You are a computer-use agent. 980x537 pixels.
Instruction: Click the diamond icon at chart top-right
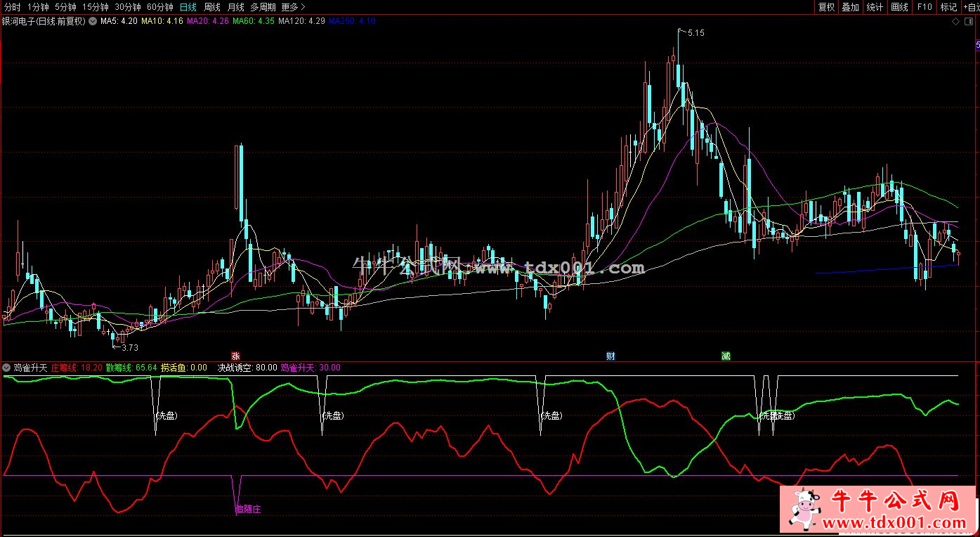955,21
